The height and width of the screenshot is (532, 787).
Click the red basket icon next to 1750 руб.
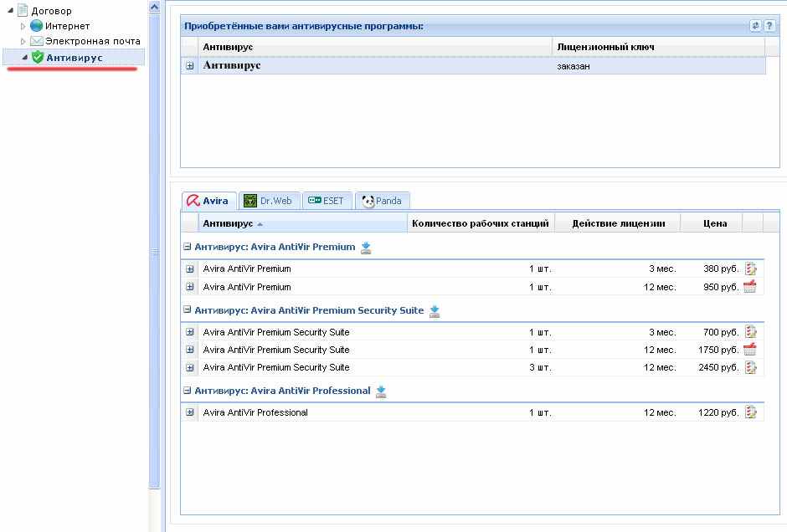click(750, 350)
